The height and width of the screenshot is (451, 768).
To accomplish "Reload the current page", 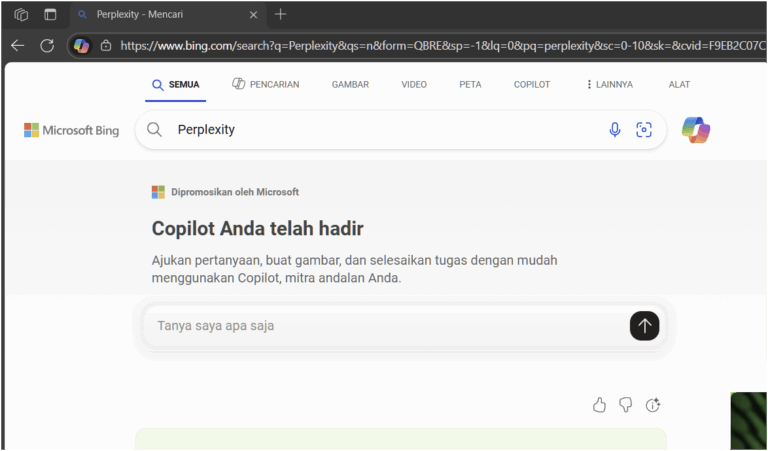I will pyautogui.click(x=47, y=46).
